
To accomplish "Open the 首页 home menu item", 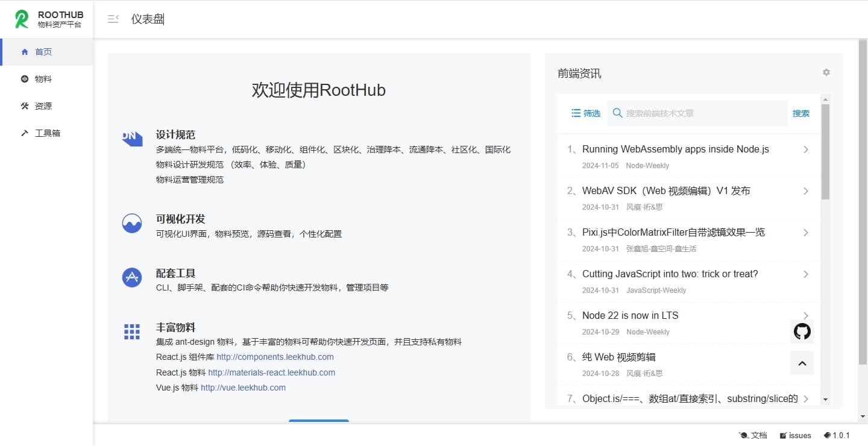I will (47, 52).
